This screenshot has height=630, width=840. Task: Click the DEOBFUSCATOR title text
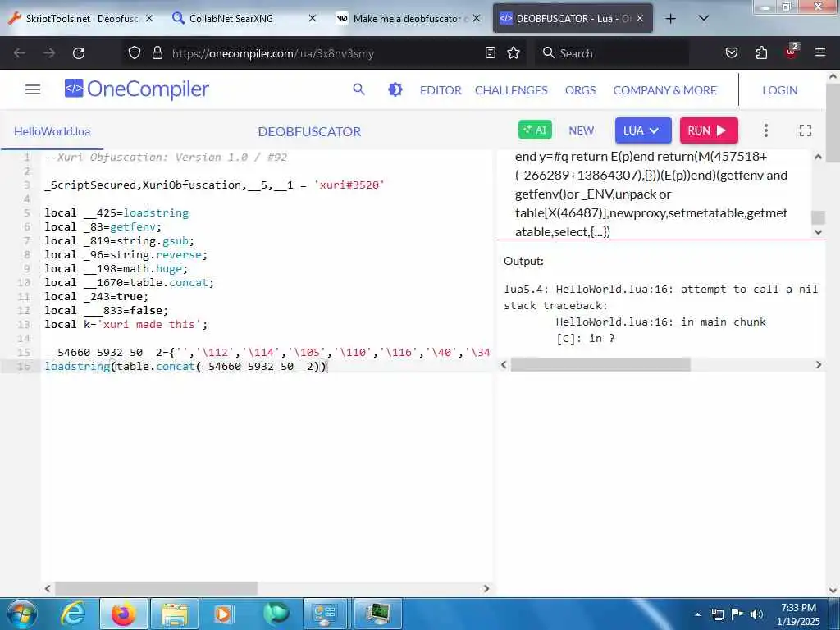click(309, 131)
